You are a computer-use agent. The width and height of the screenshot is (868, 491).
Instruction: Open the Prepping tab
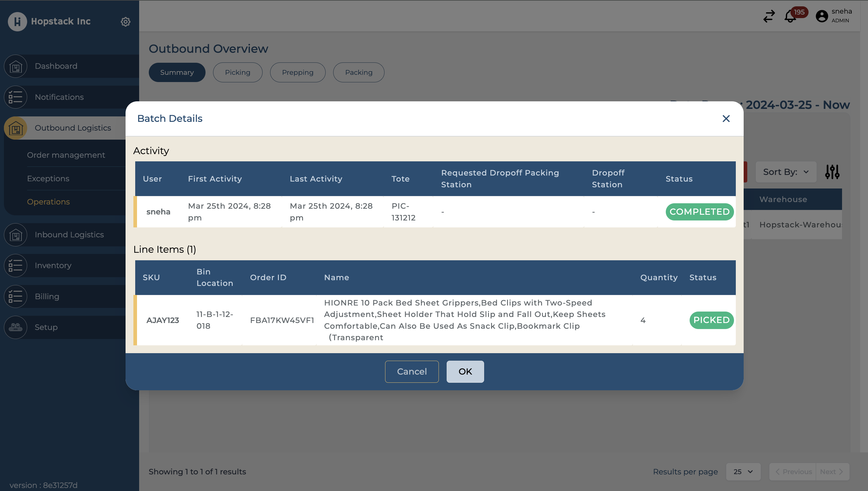pos(297,72)
